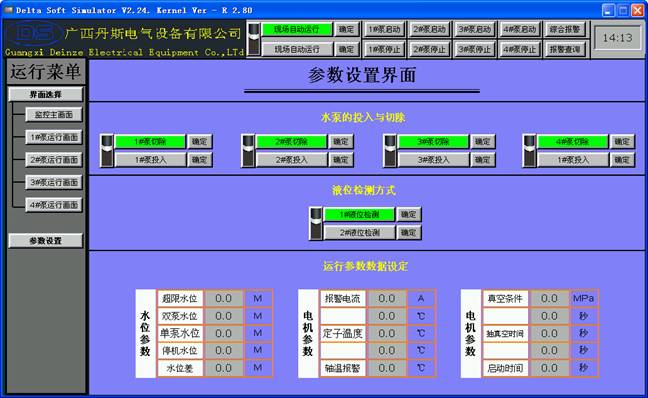Flip the 4#泵 selector switch icon
The image size is (648, 398).
[529, 150]
